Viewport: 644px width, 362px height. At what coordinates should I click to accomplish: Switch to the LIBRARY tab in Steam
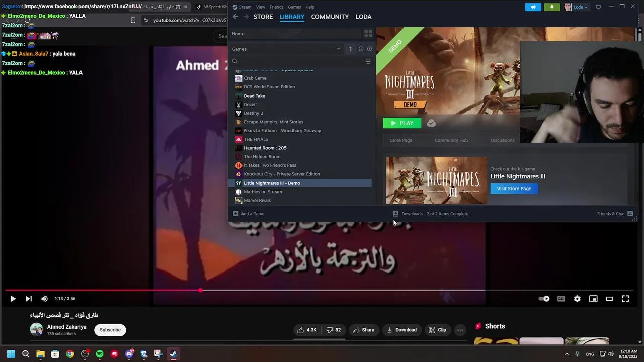(292, 17)
